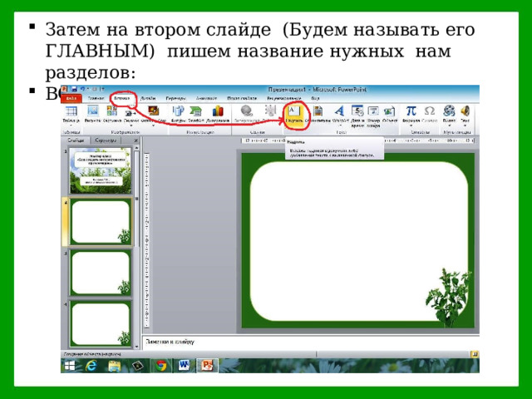Expand the Photo Album dropdown arrow
The height and width of the screenshot is (399, 532).
tap(153, 126)
